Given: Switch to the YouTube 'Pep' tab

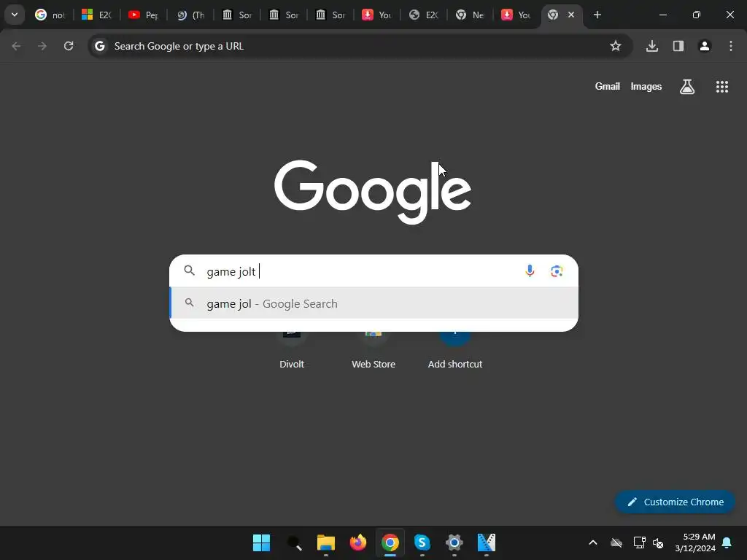Looking at the screenshot, I should pos(143,15).
